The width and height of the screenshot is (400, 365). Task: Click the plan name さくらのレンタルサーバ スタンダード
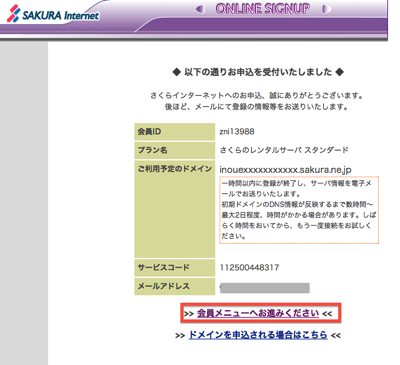coord(284,150)
